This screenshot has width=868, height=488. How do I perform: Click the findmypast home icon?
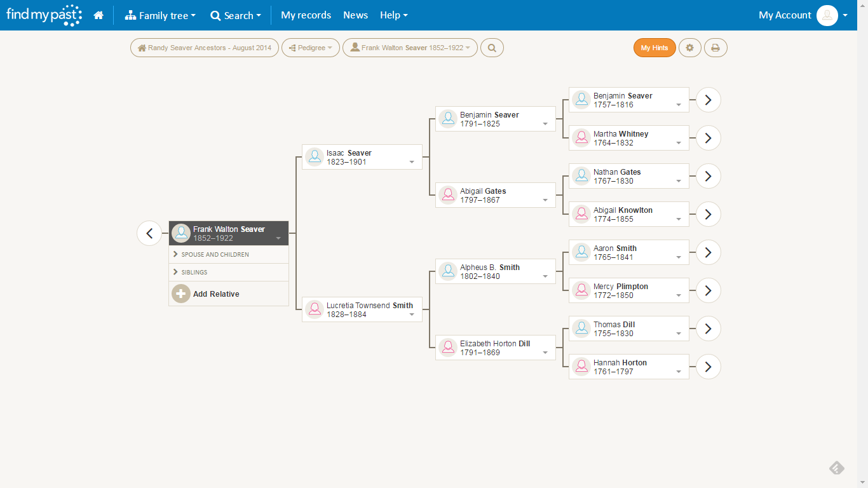point(98,15)
